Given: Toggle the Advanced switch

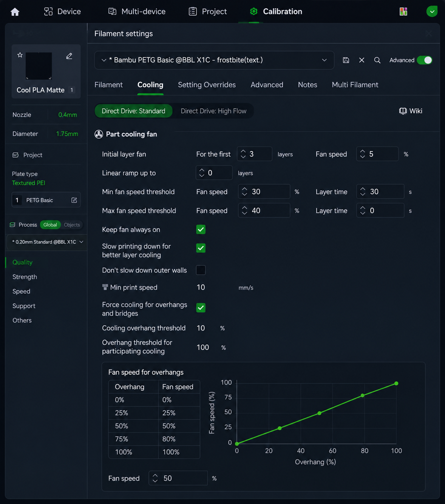Looking at the screenshot, I should pyautogui.click(x=425, y=60).
